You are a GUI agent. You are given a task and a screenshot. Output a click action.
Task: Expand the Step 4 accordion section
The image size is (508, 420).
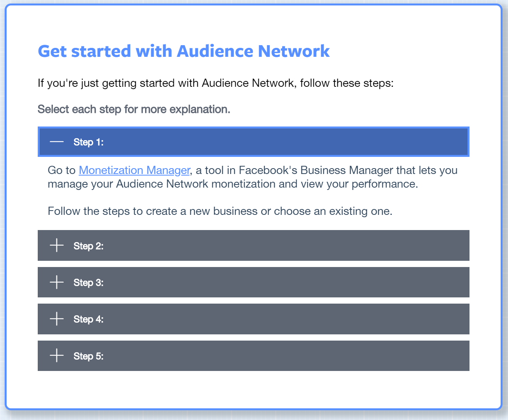coord(254,319)
